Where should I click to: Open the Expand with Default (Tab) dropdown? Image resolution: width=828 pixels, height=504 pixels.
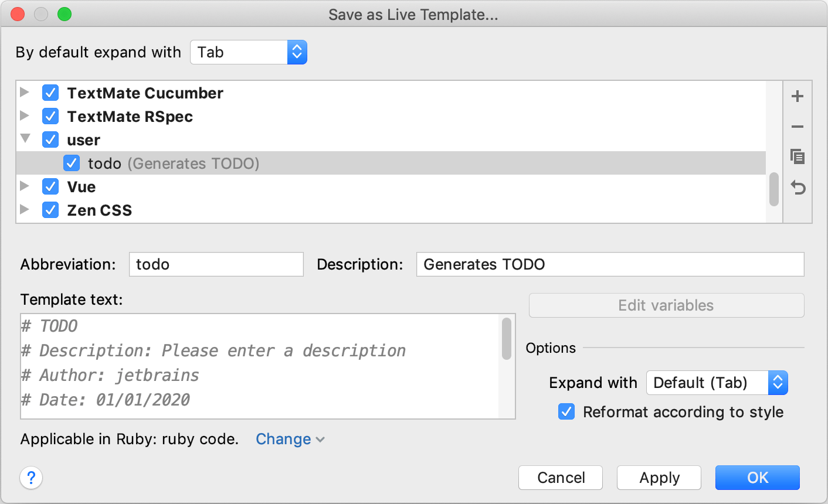717,383
